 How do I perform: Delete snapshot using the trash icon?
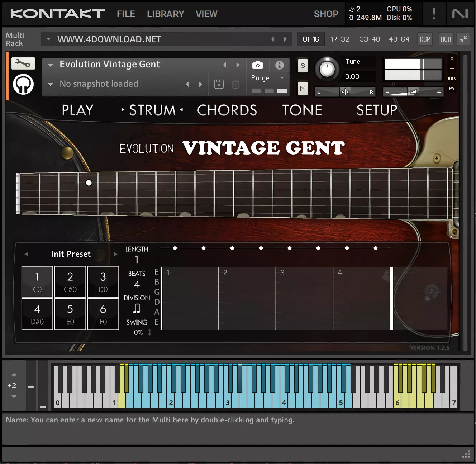click(235, 84)
